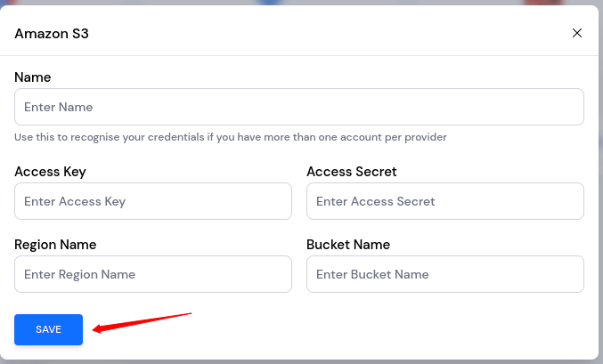
Task: Select the Access Secret input box
Action: click(x=444, y=201)
